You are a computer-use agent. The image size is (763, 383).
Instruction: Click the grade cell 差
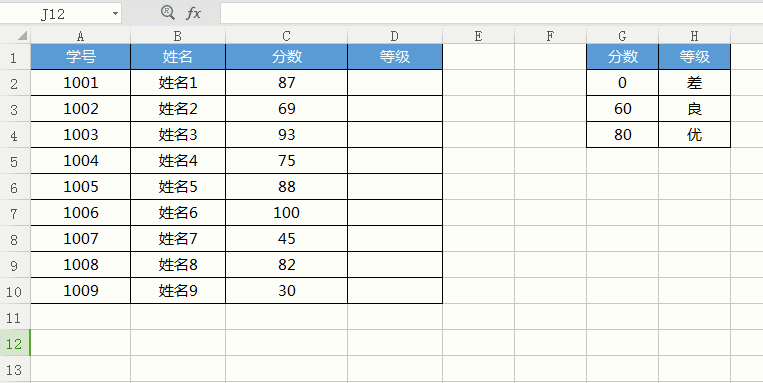694,83
